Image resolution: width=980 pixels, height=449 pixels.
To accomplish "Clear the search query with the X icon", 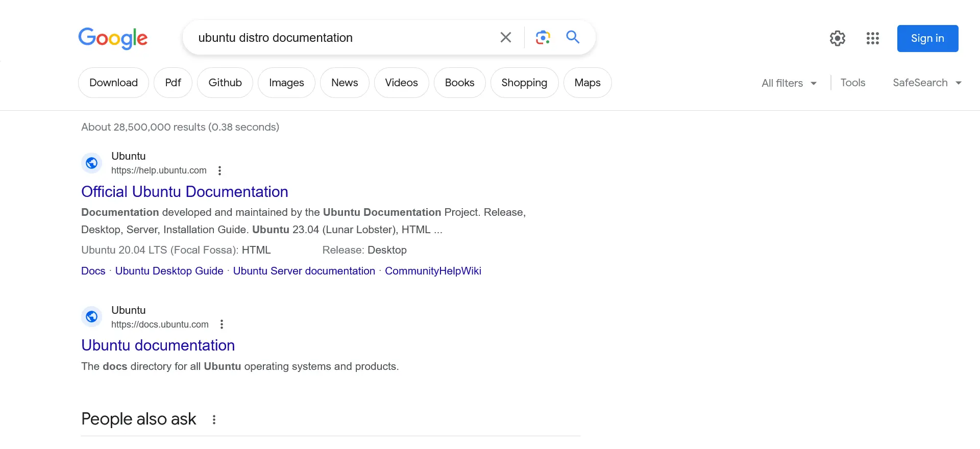I will [506, 37].
